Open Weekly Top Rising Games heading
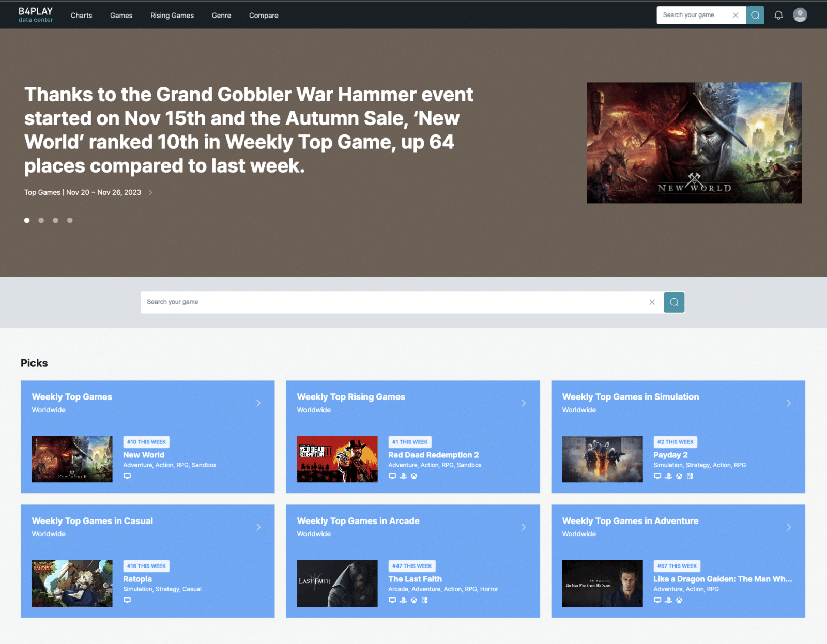Image resolution: width=827 pixels, height=644 pixels. point(351,397)
